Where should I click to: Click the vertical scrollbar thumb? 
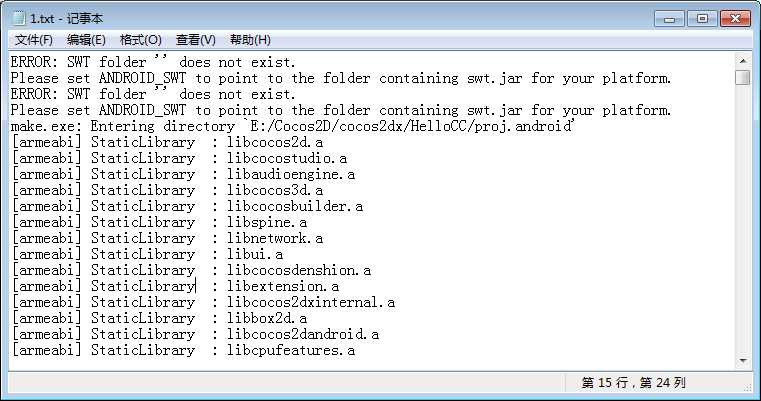(x=742, y=78)
